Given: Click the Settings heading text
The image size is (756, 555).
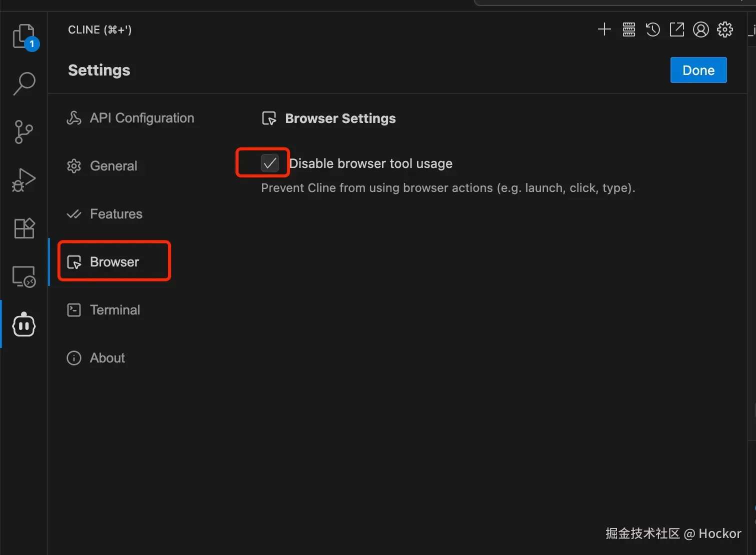Looking at the screenshot, I should pos(99,70).
